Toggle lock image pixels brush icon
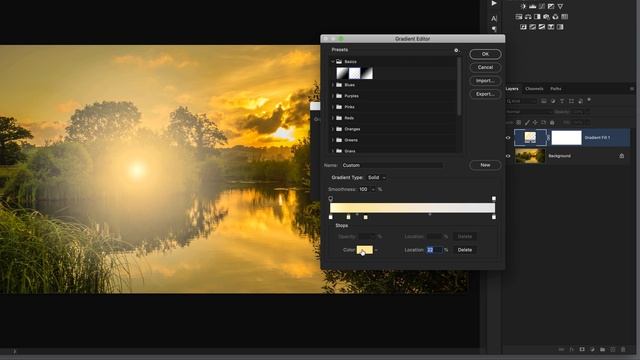640x360 pixels. tap(527, 122)
